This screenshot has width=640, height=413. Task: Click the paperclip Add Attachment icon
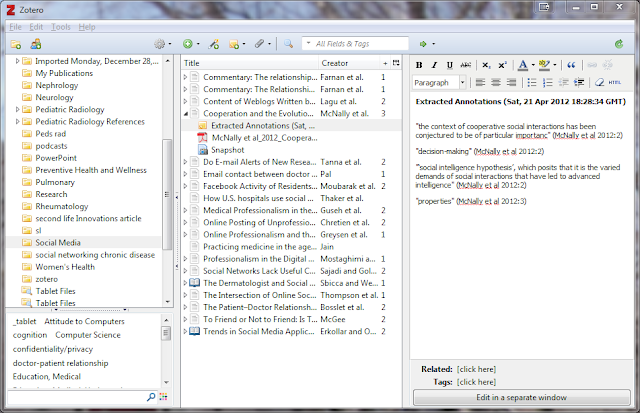coord(260,44)
